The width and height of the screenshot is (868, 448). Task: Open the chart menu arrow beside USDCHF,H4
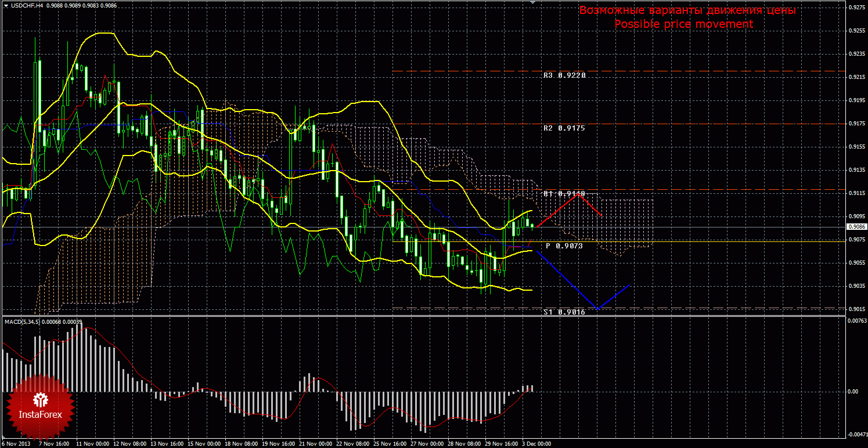click(x=6, y=5)
